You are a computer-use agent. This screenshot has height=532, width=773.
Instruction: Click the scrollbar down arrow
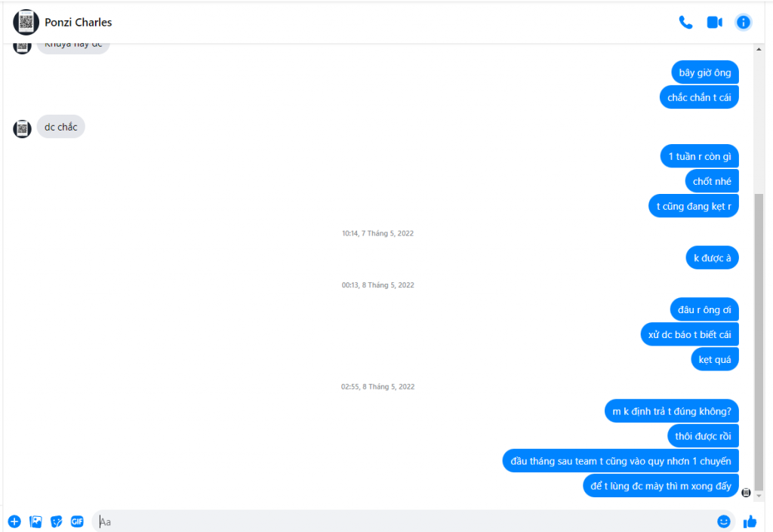pos(759,496)
